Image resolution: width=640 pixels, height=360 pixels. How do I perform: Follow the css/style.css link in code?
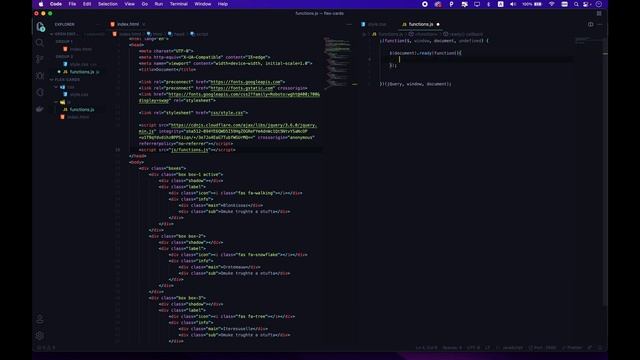(227, 113)
